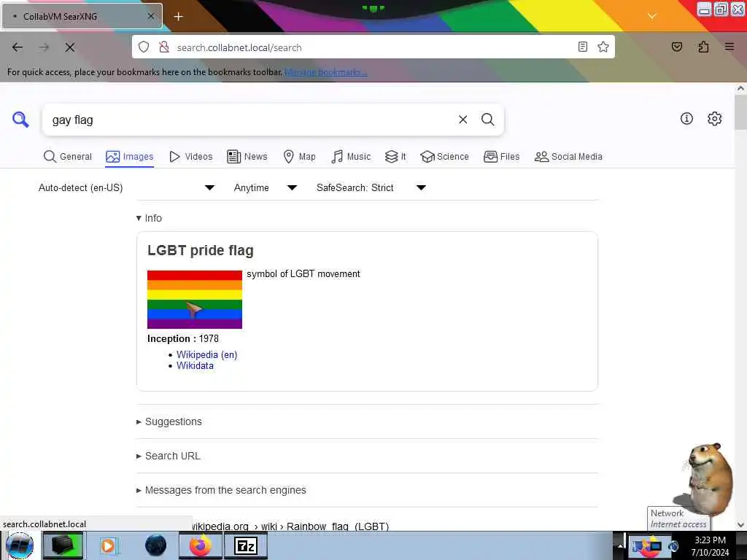Open the Wikidata link
747x560 pixels.
pyautogui.click(x=195, y=366)
